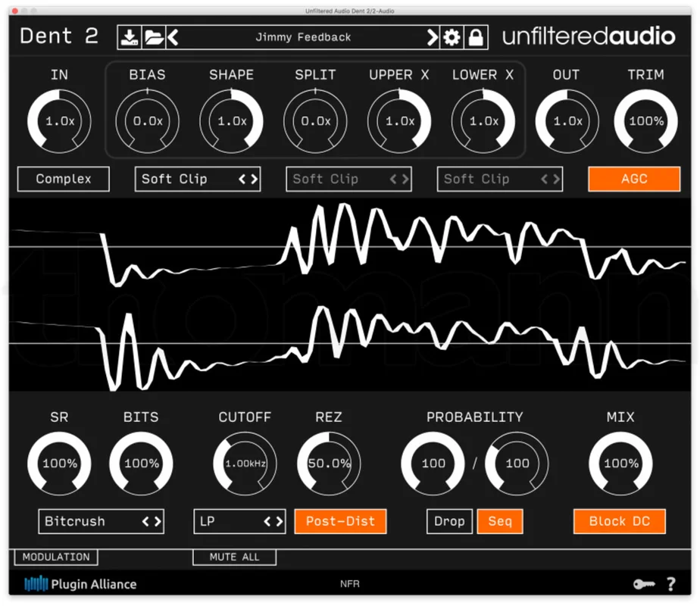Open the first Soft Clip algorithm dropdown
The image size is (700, 606).
click(198, 179)
